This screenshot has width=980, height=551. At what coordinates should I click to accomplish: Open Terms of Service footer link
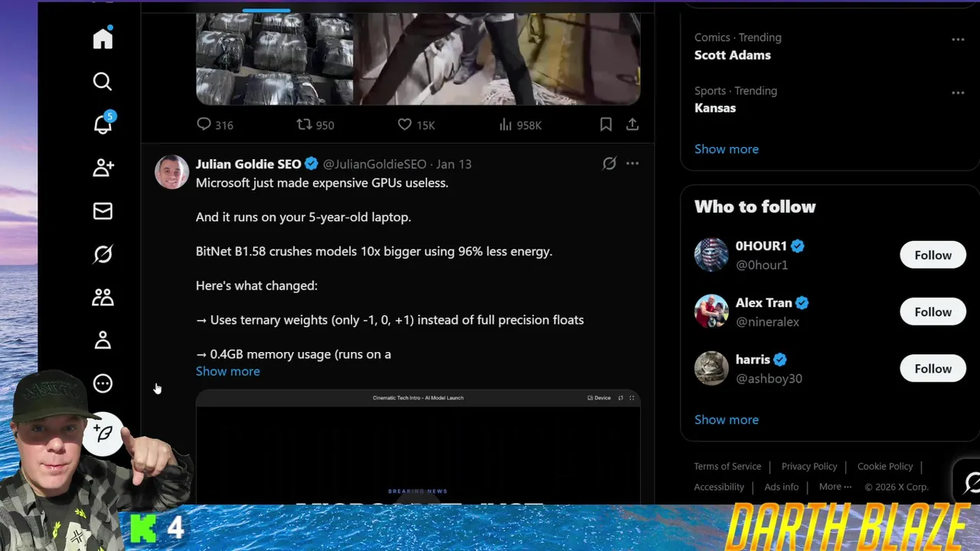[x=727, y=466]
